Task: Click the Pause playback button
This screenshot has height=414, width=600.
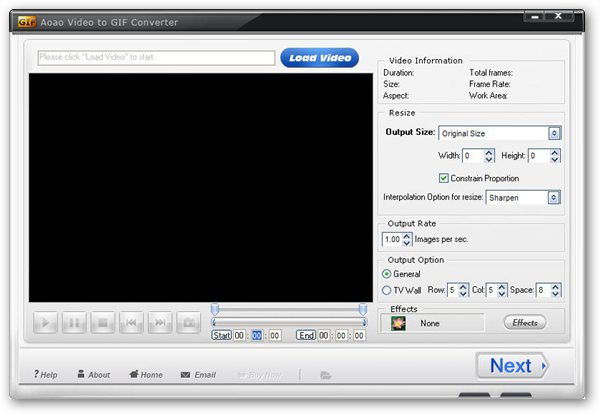Action: [74, 323]
